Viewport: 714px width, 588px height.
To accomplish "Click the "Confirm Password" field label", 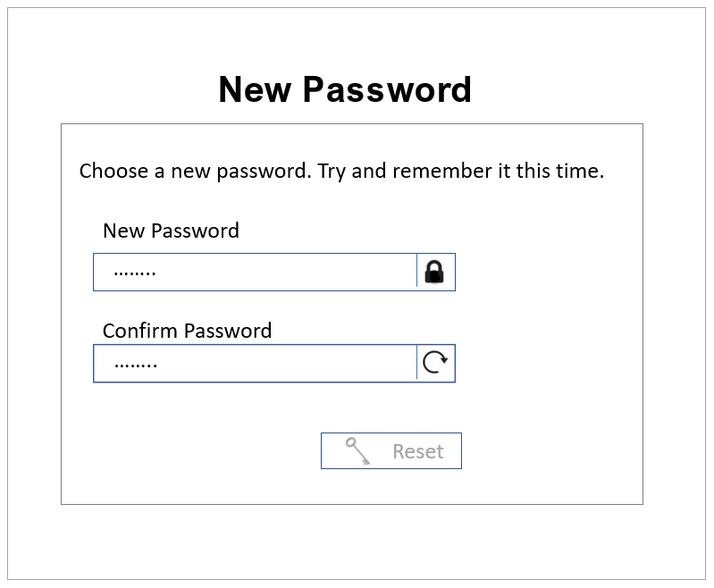I will pos(187,331).
